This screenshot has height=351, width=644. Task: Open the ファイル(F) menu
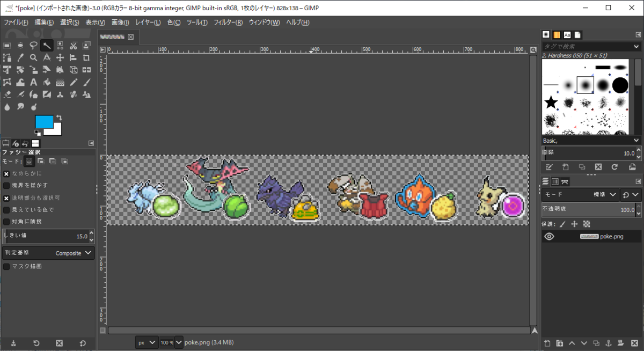(x=16, y=23)
